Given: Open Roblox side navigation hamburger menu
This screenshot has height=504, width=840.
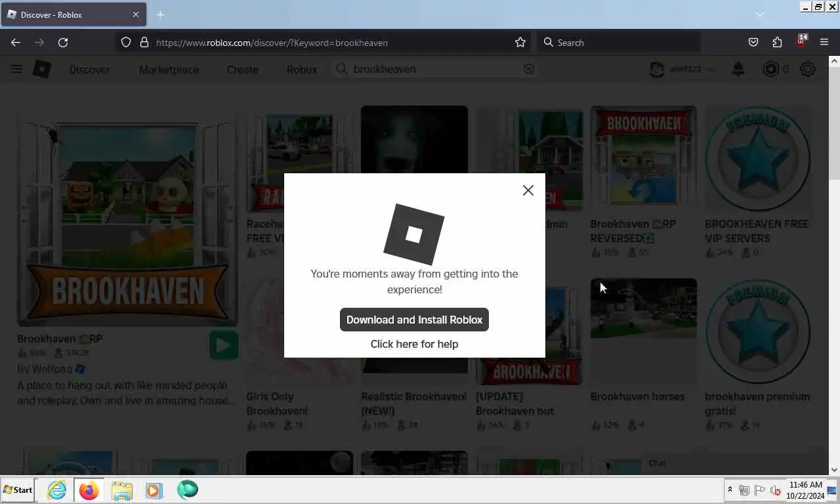Looking at the screenshot, I should [x=16, y=69].
